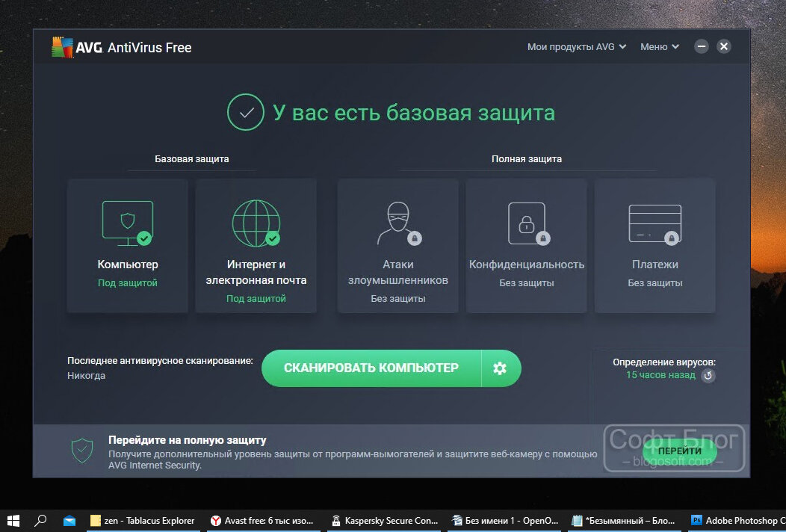Switch to zen - Tablacus Explorer taskbar item
This screenshot has height=532, width=786.
pyautogui.click(x=143, y=521)
